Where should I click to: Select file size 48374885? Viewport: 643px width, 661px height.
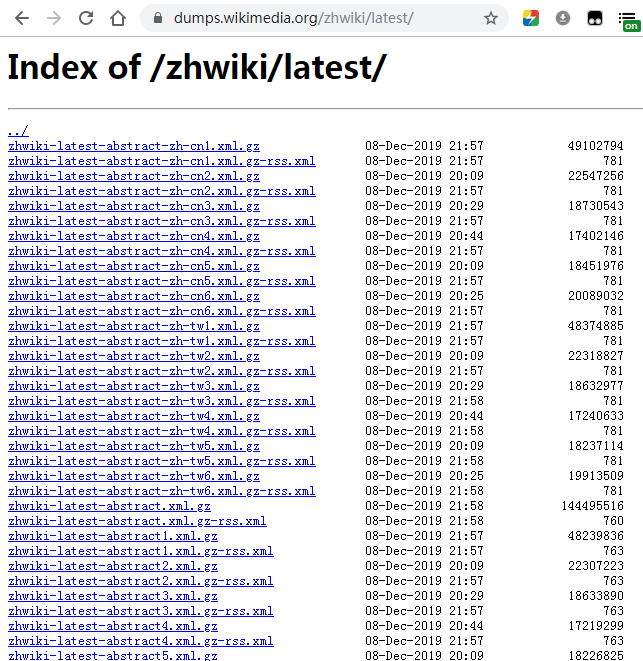[x=595, y=326]
